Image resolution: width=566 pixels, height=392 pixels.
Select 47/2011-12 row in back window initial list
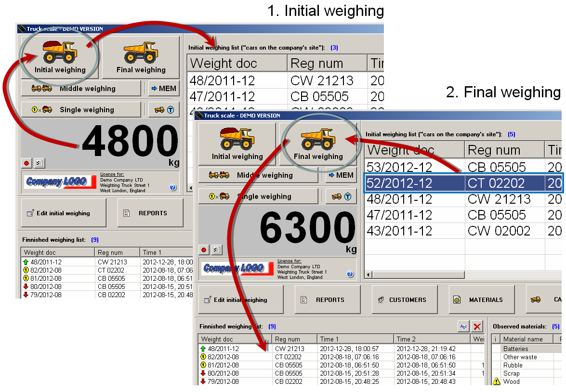point(285,96)
